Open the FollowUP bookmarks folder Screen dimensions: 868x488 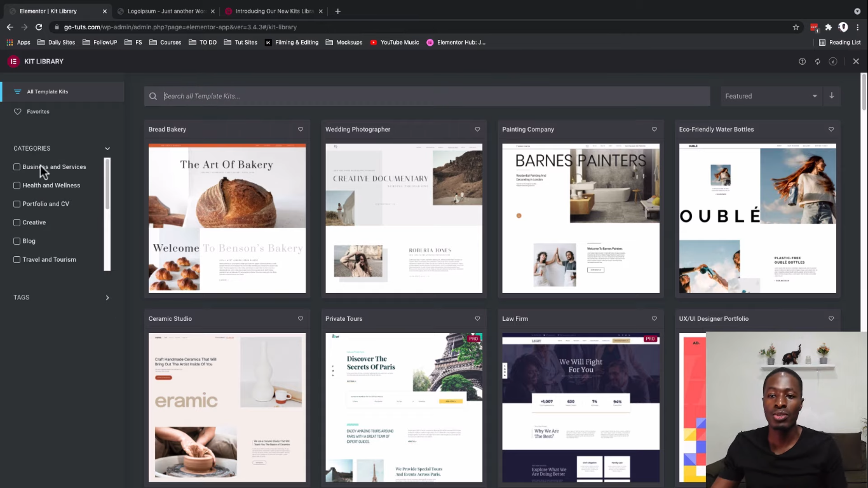100,43
